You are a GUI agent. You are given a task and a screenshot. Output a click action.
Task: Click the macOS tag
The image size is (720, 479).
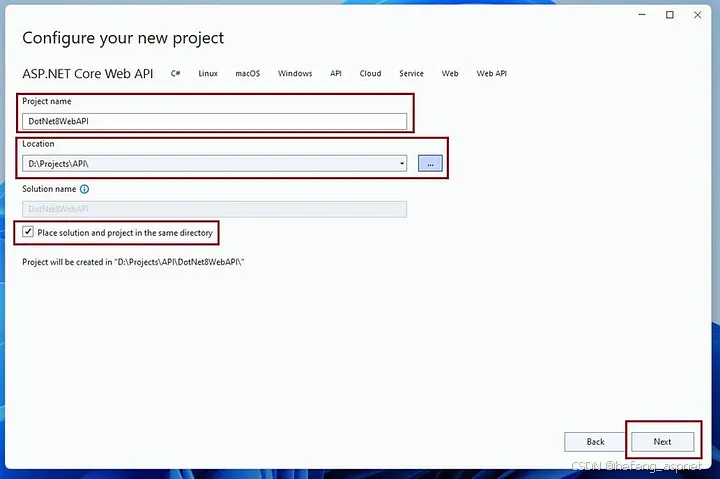pos(248,73)
